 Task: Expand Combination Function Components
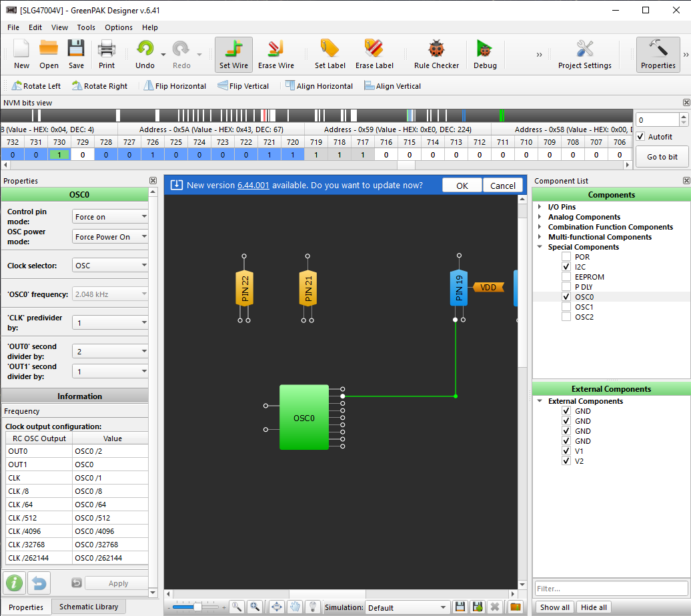540,227
